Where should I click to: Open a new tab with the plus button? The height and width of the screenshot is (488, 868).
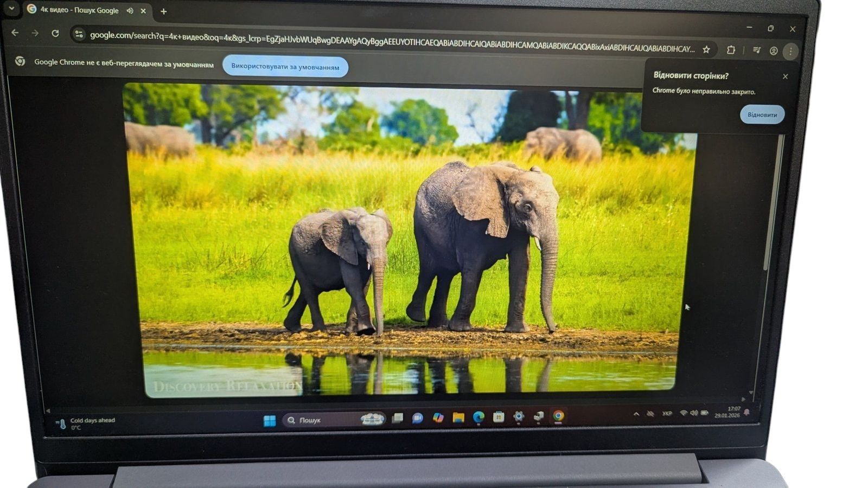click(x=163, y=11)
